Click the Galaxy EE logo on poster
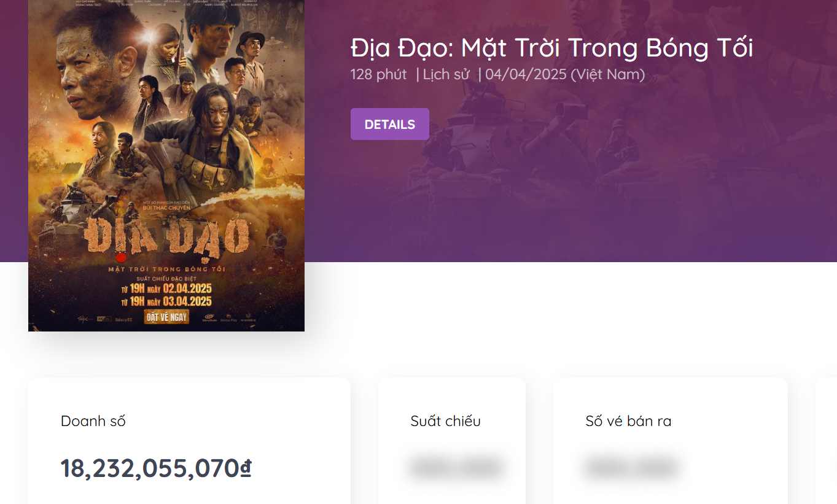Image resolution: width=837 pixels, height=504 pixels. pos(123,319)
